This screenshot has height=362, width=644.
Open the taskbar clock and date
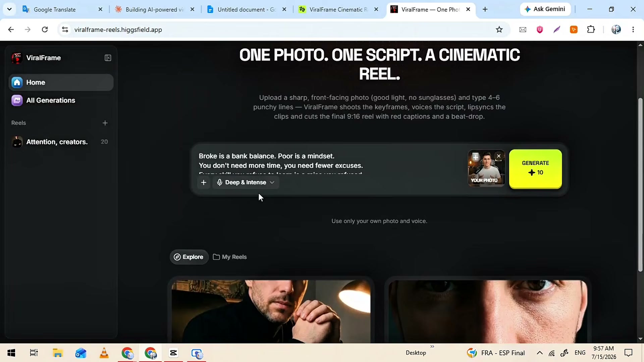tap(604, 353)
